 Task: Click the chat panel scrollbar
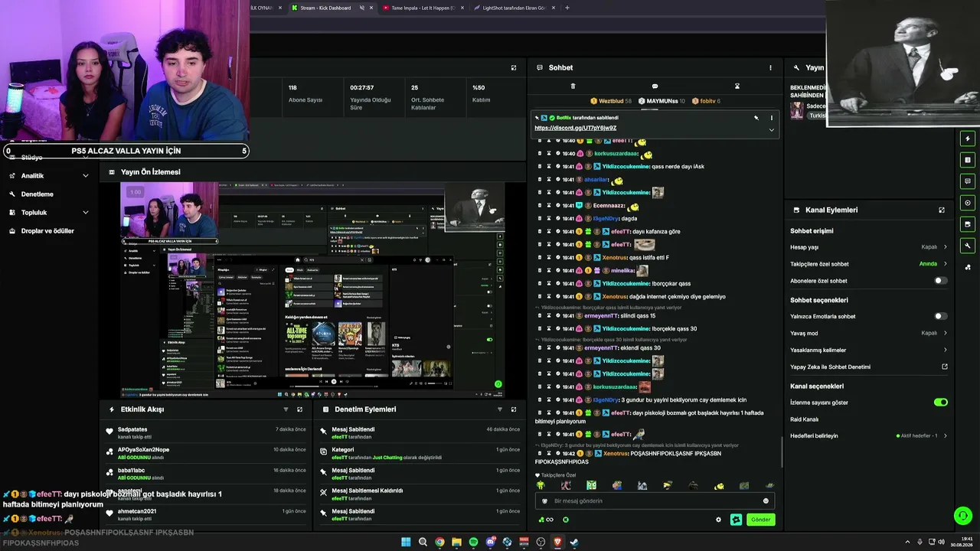(781, 452)
